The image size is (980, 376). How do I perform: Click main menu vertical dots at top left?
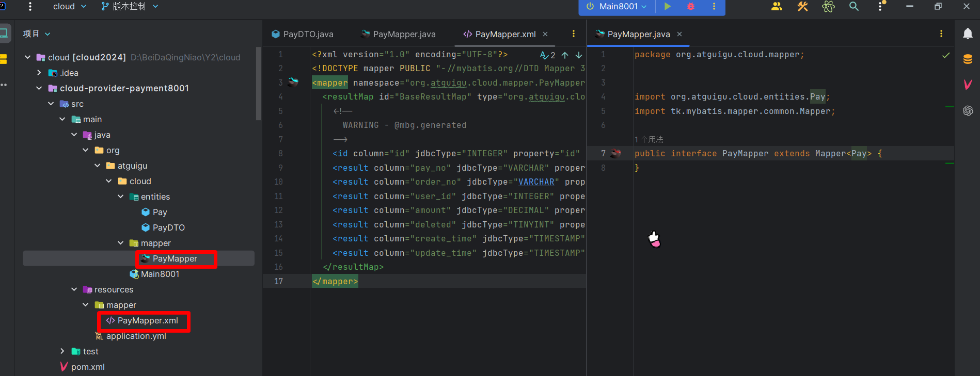[30, 6]
